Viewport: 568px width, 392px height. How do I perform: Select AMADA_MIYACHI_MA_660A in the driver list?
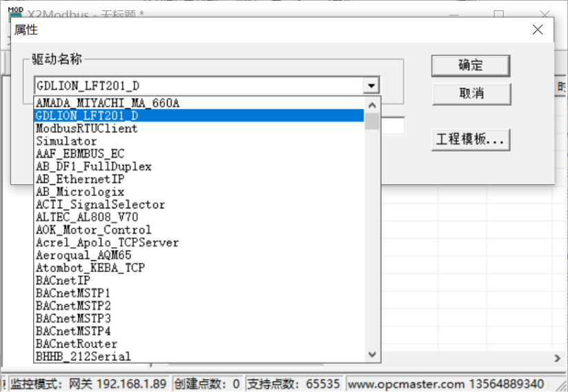tap(199, 103)
